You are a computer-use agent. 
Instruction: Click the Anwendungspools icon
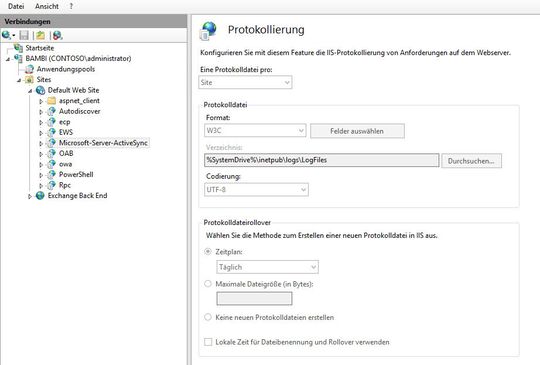pyautogui.click(x=30, y=69)
